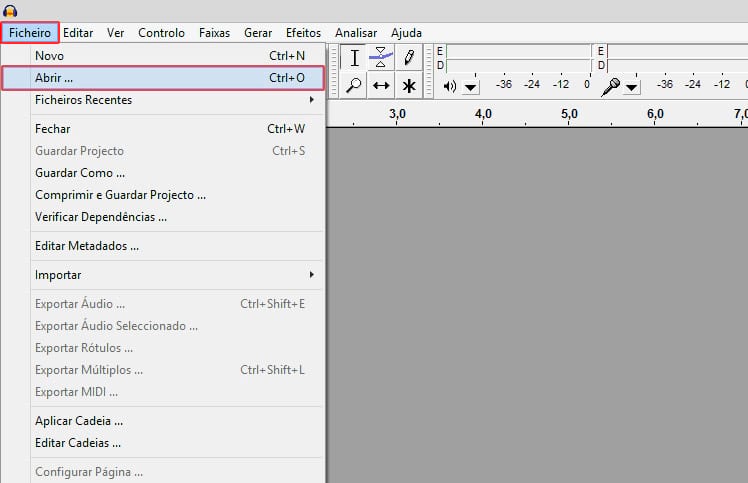748x483 pixels.
Task: Select the Time Shift tool
Action: [x=381, y=85]
